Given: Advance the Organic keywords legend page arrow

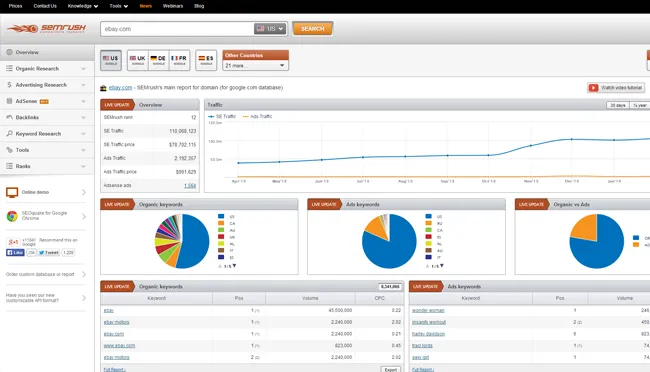Looking at the screenshot, I should point(234,266).
